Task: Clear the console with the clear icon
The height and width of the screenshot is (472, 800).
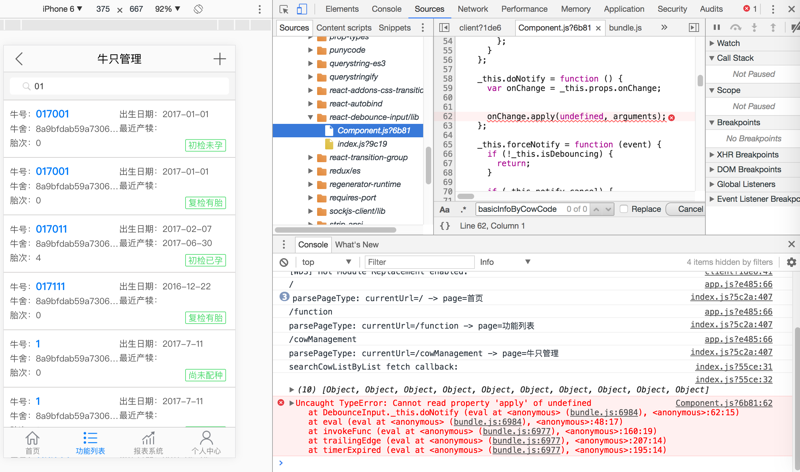Action: 284,263
